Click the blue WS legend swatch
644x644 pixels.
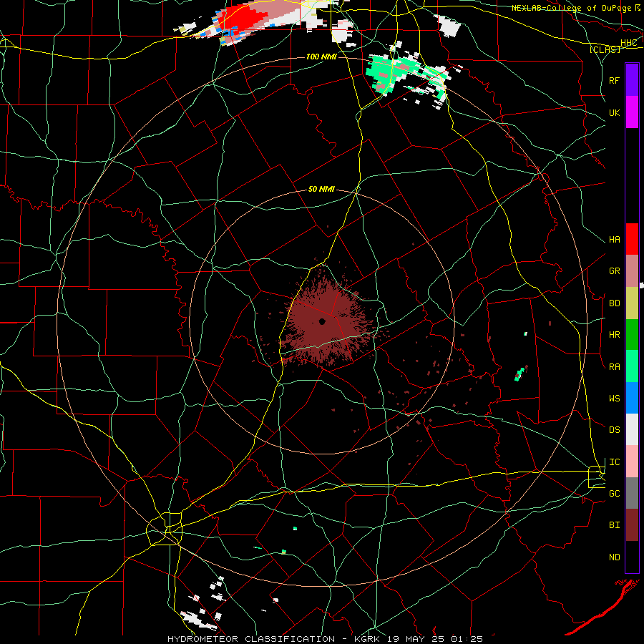(632, 398)
